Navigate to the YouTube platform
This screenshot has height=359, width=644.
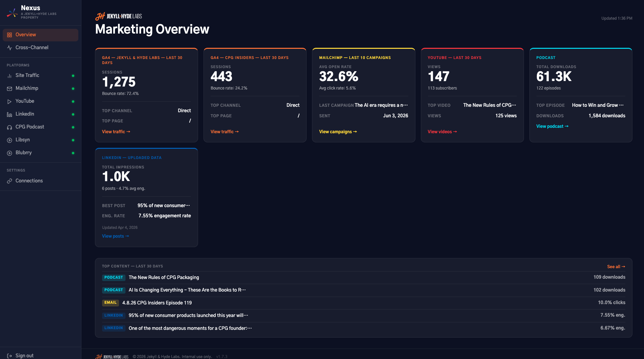point(40,101)
